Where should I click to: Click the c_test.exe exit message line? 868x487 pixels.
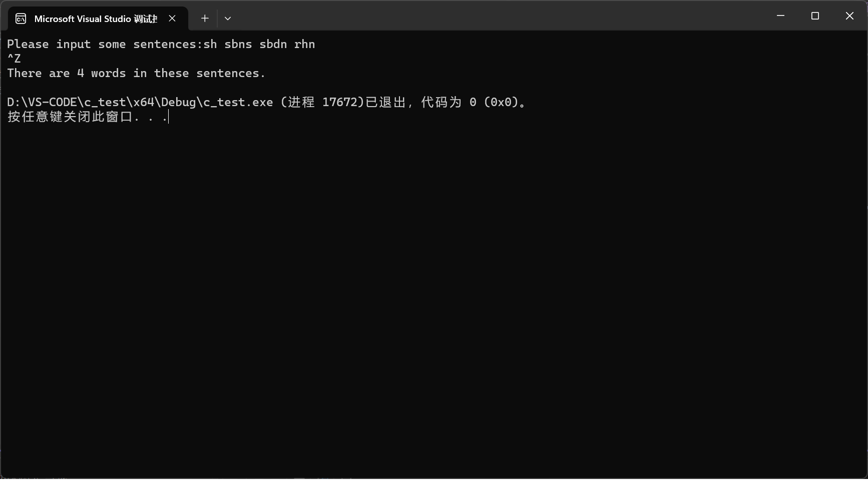coord(265,102)
